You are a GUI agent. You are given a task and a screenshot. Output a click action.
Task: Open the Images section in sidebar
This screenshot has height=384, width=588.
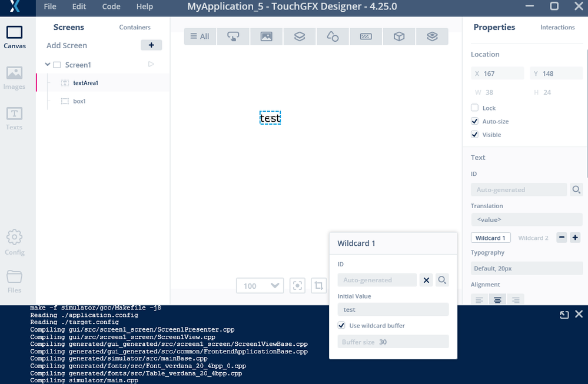click(x=14, y=78)
